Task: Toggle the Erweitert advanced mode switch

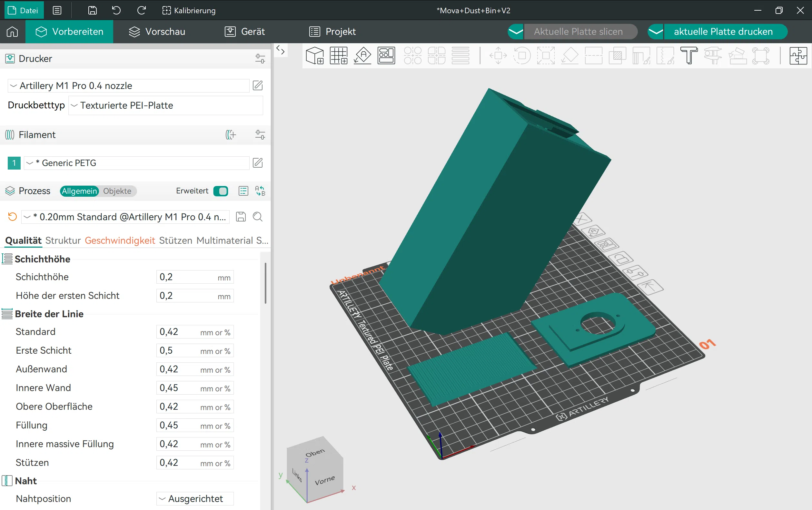Action: 221,191
